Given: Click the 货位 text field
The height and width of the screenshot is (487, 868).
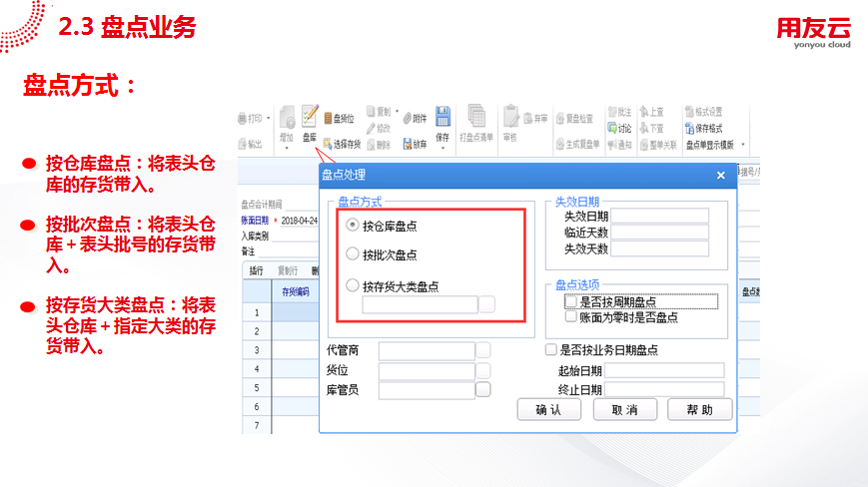Looking at the screenshot, I should point(427,370).
